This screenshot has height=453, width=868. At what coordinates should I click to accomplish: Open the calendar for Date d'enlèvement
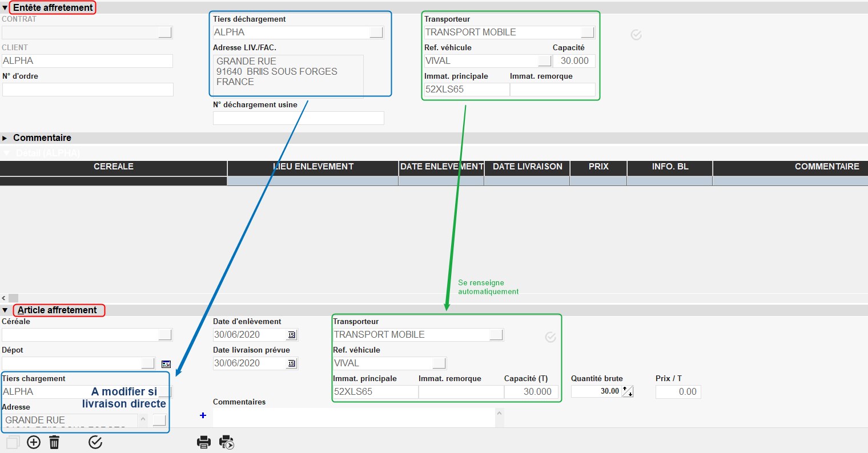[292, 335]
